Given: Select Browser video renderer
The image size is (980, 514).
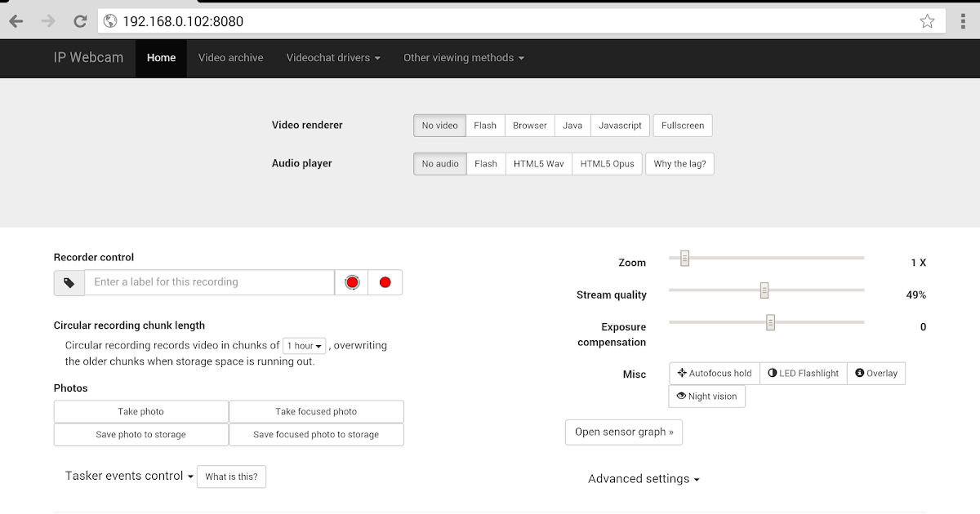Looking at the screenshot, I should [x=530, y=126].
